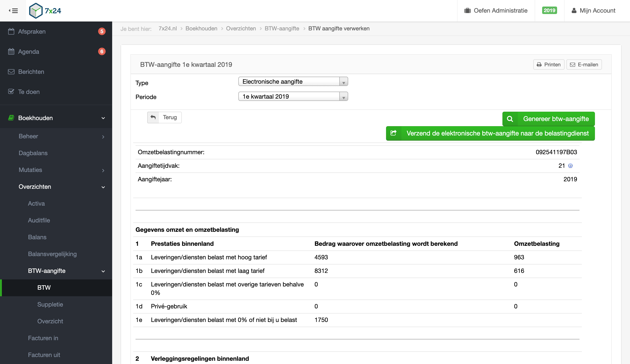Open Overzicht under BTW-aangifte

pos(56,321)
